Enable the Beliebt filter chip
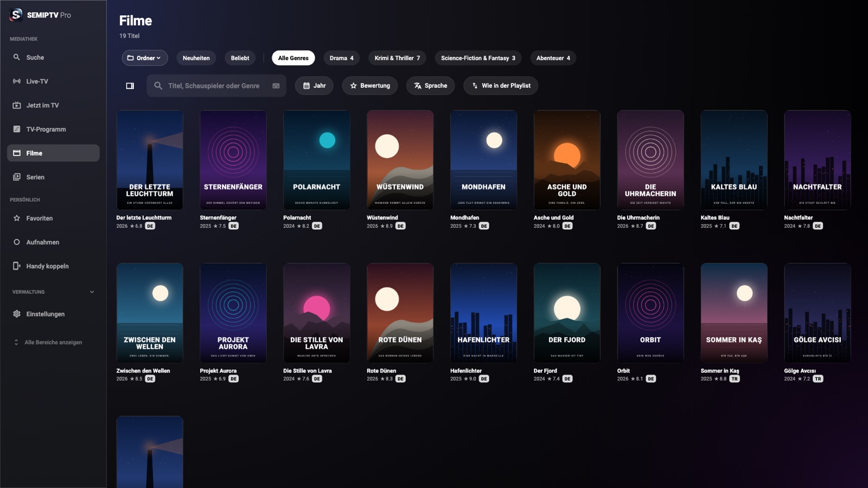 pyautogui.click(x=240, y=58)
